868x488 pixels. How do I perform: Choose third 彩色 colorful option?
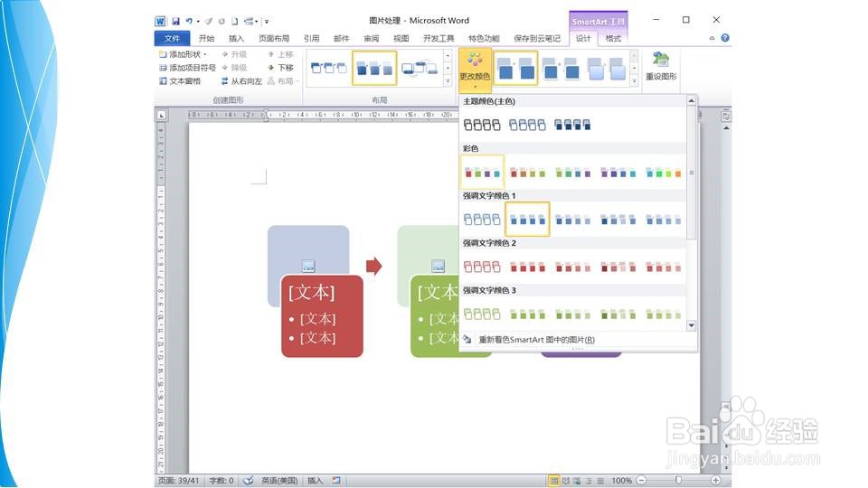tap(572, 172)
